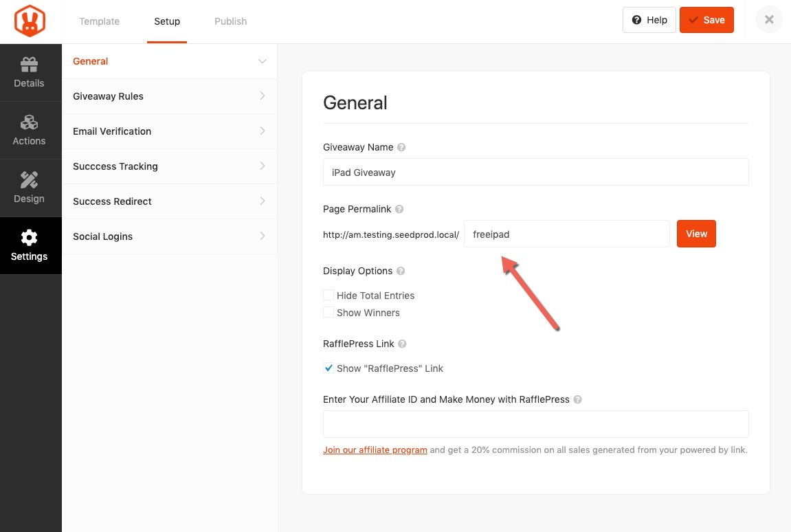Open the Details gift icon panel
The height and width of the screenshot is (532, 791).
pos(30,73)
